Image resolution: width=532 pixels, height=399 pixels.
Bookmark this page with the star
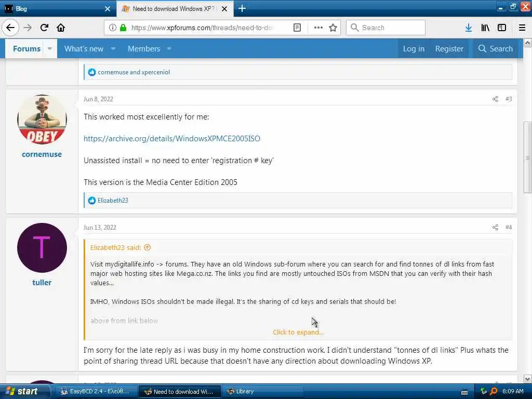(333, 28)
